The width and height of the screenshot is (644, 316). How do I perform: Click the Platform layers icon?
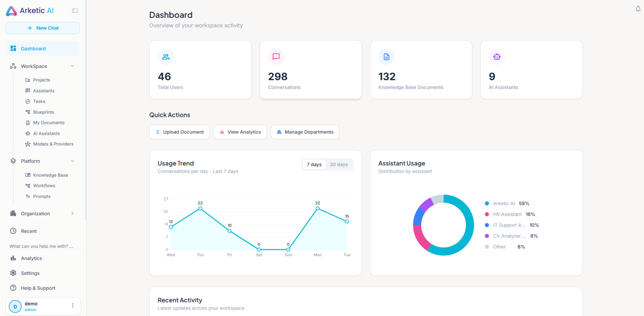[13, 161]
